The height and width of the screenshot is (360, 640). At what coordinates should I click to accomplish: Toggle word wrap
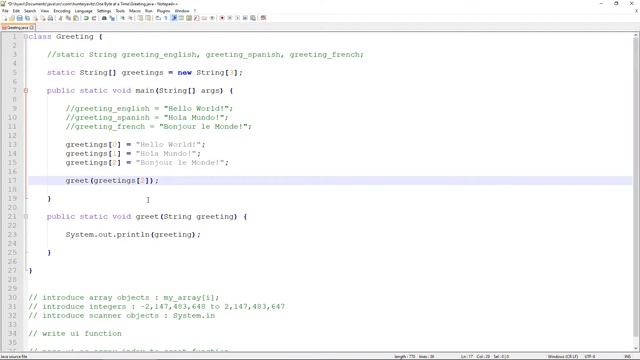pyautogui.click(x=158, y=18)
